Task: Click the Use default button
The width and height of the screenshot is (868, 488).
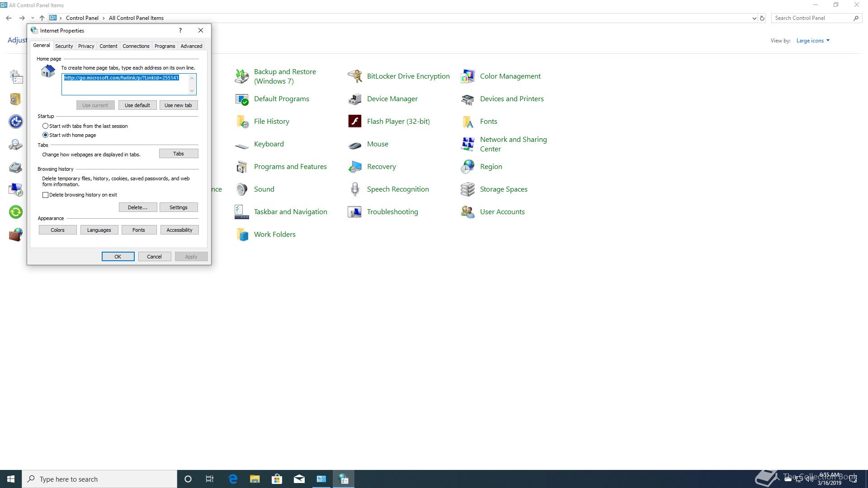Action: (x=137, y=105)
